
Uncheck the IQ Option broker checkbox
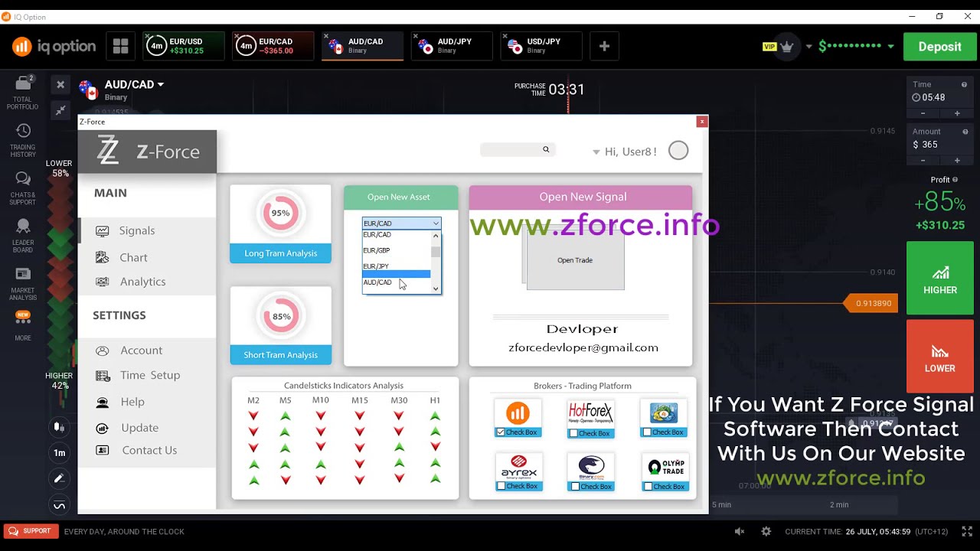coord(501,432)
